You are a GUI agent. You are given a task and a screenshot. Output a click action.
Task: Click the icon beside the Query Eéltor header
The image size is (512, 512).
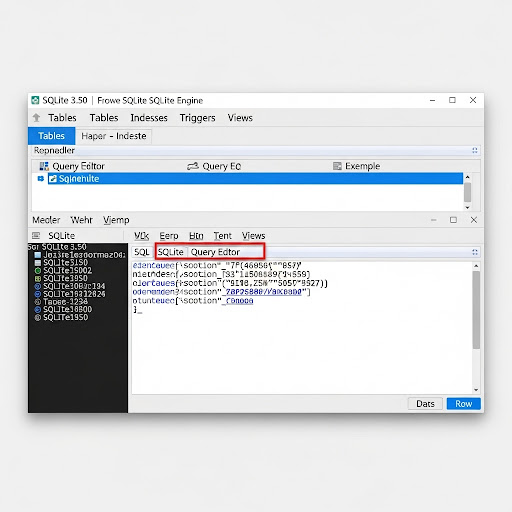pos(44,166)
